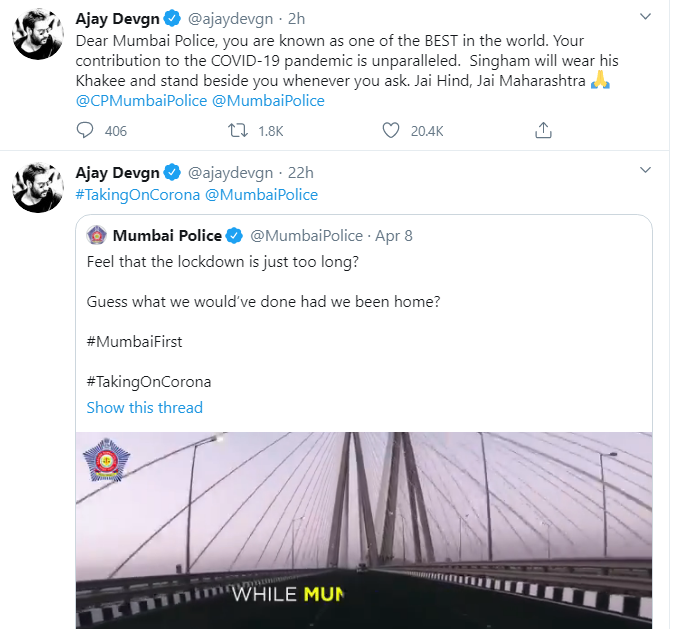Like the tweet with 20.4K likes
Screen dimensions: 673x642
pyautogui.click(x=392, y=130)
